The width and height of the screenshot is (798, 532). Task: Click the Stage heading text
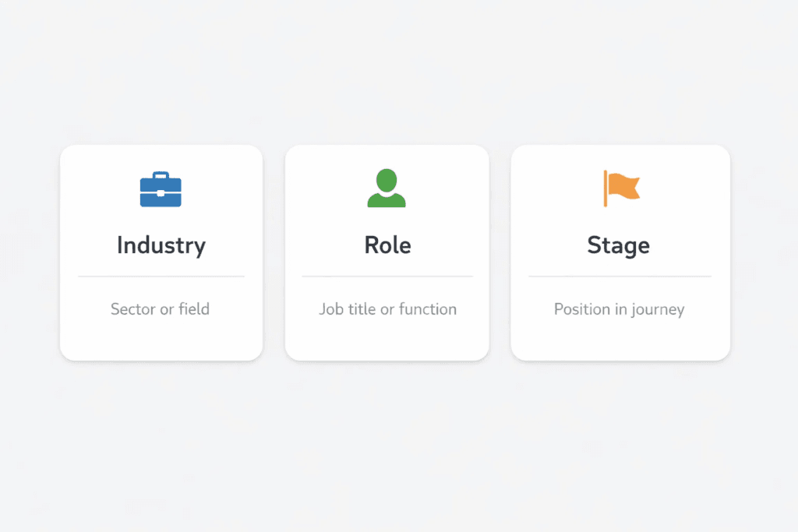coord(618,245)
